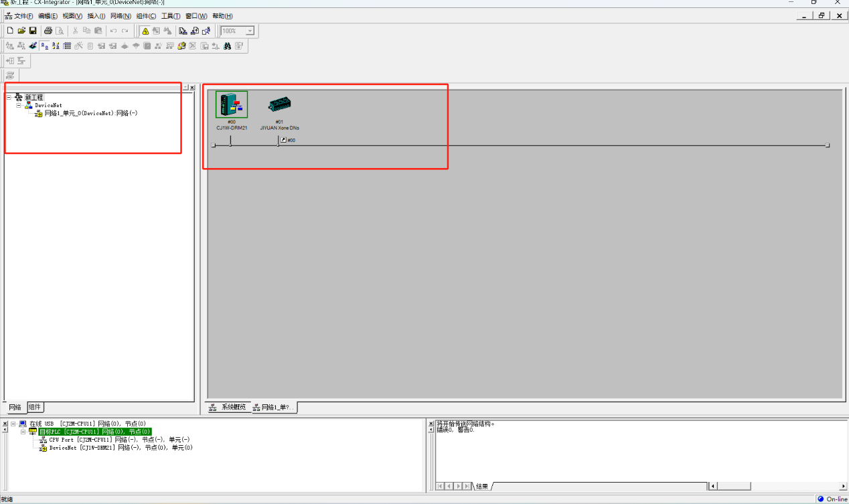This screenshot has height=504, width=849.
Task: Click the last tab scroll arrow in output
Action: click(x=466, y=486)
